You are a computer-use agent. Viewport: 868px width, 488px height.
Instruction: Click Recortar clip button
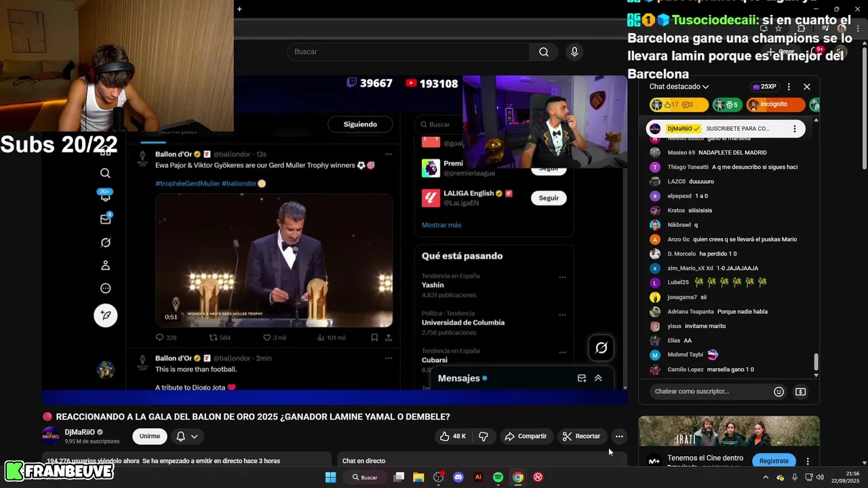click(x=581, y=436)
